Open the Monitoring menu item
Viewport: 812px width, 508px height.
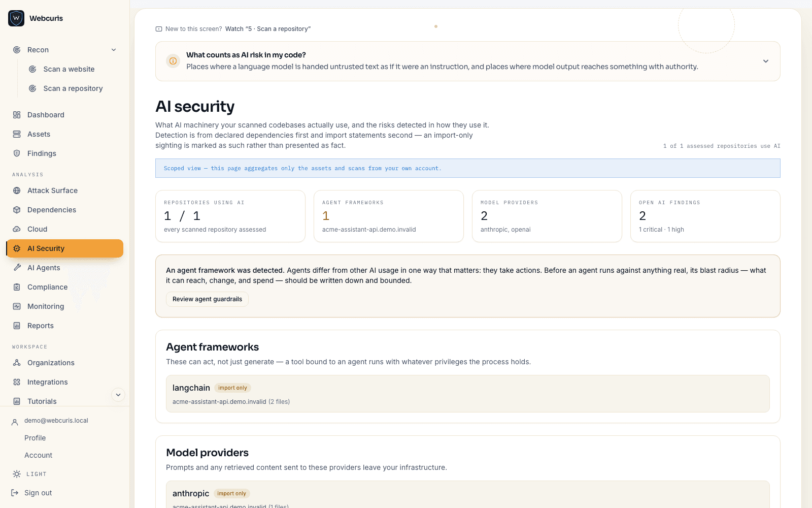(65, 306)
